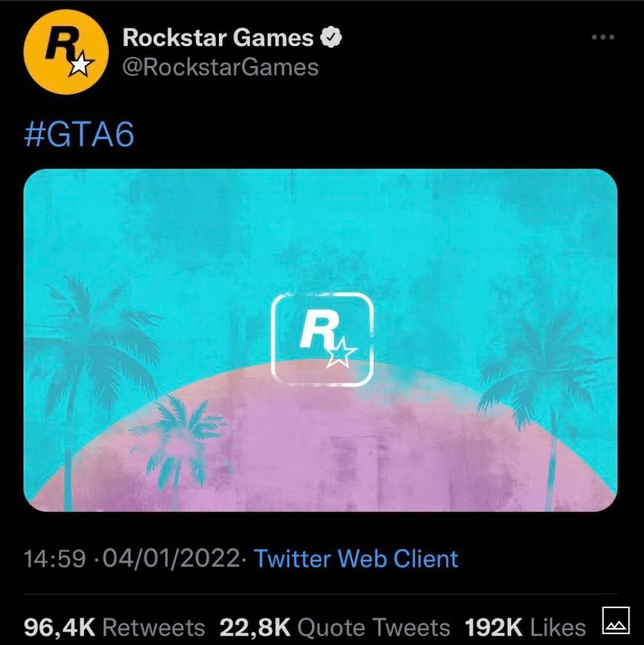Open the #GTA6 hashtag
The image size is (644, 645).
[x=79, y=135]
